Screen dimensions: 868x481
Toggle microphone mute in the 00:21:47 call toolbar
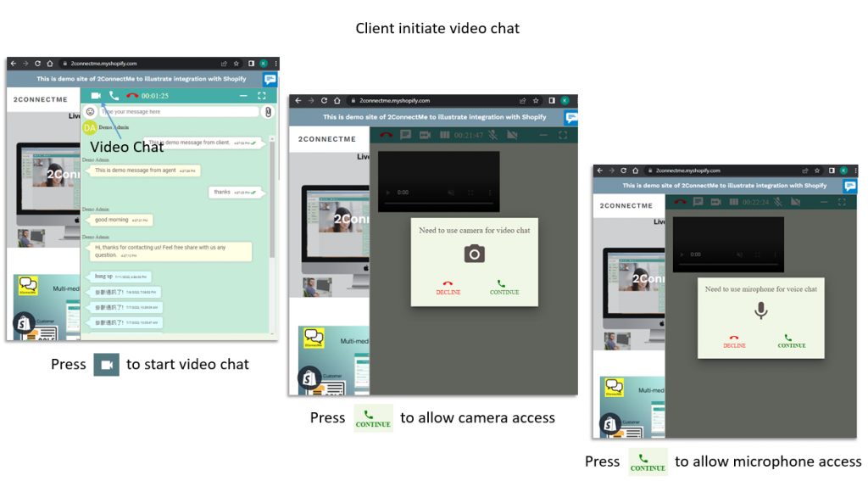492,135
